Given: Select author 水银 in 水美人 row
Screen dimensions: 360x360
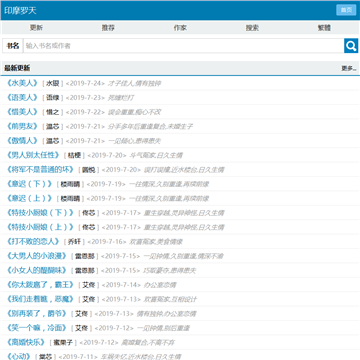Looking at the screenshot, I should 53,83.
